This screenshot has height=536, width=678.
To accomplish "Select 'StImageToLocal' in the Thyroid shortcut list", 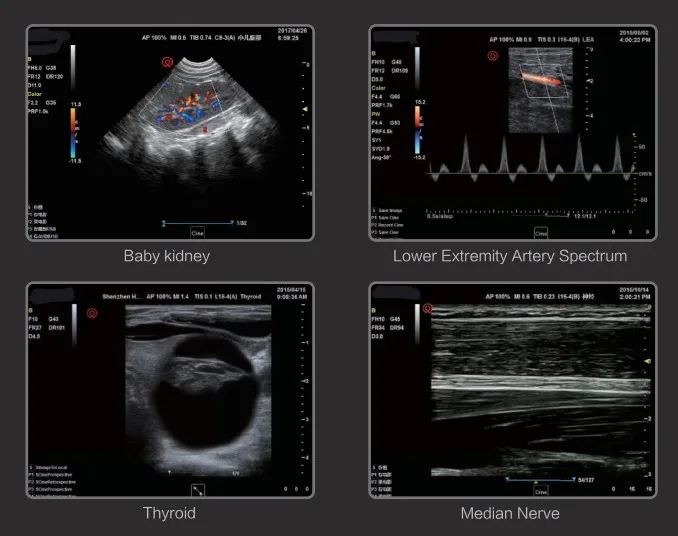I will coord(51,468).
